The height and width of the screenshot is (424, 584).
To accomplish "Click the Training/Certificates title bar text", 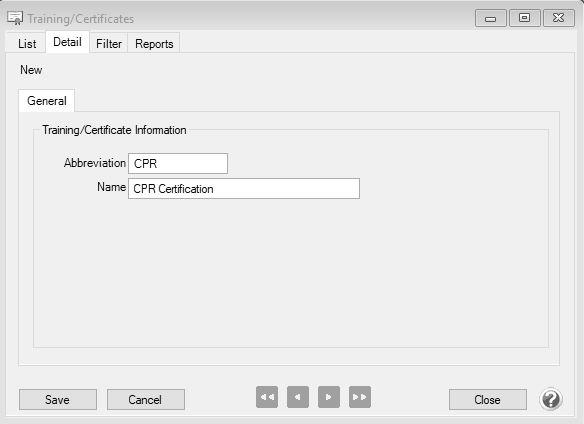I will pos(81,19).
